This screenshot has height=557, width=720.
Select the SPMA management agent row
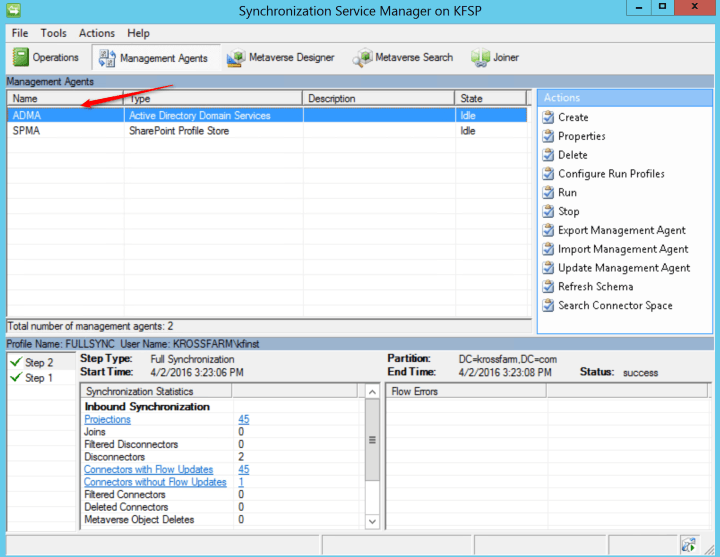[x=267, y=131]
